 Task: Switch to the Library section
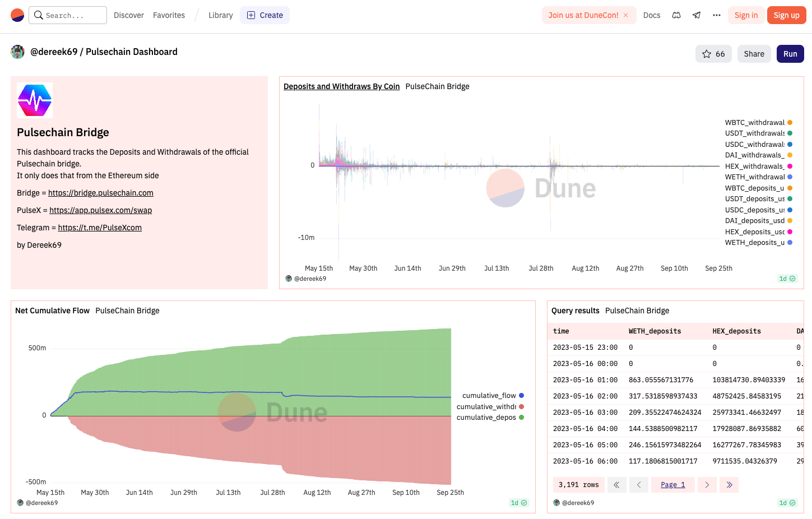[220, 15]
